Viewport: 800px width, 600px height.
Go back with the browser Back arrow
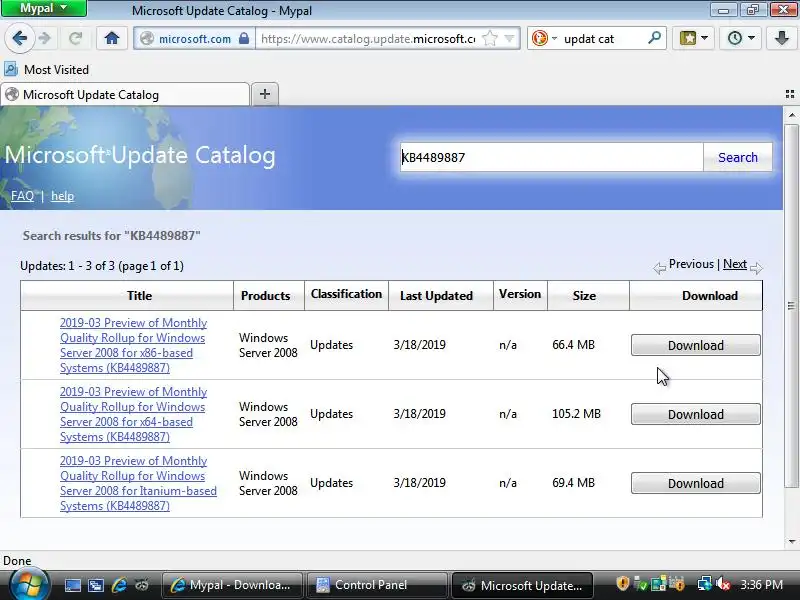coord(19,38)
